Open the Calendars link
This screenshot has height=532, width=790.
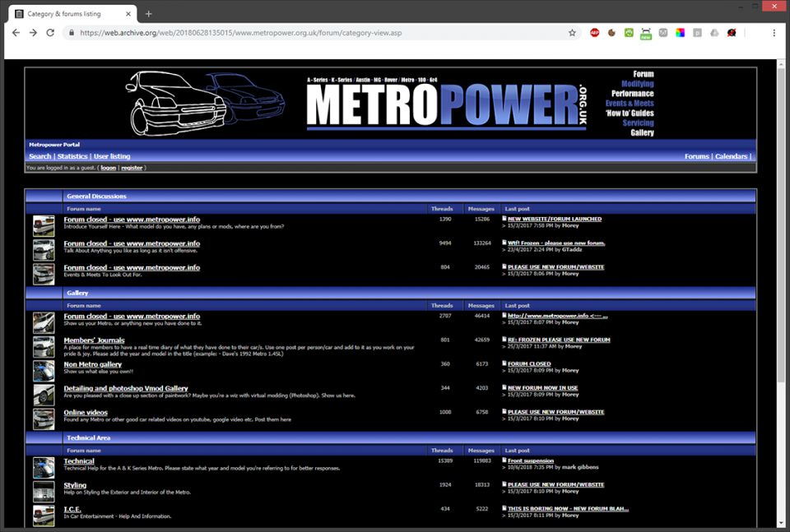(x=731, y=156)
